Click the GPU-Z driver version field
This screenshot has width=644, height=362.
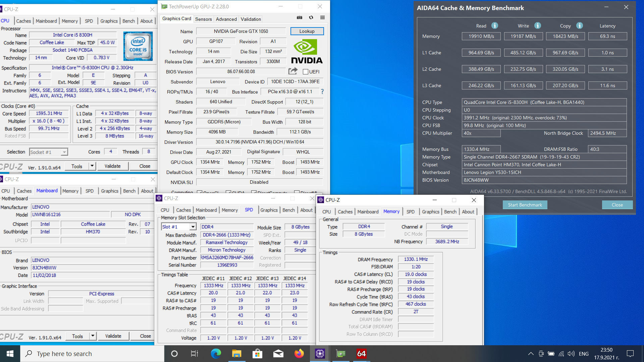pyautogui.click(x=260, y=142)
